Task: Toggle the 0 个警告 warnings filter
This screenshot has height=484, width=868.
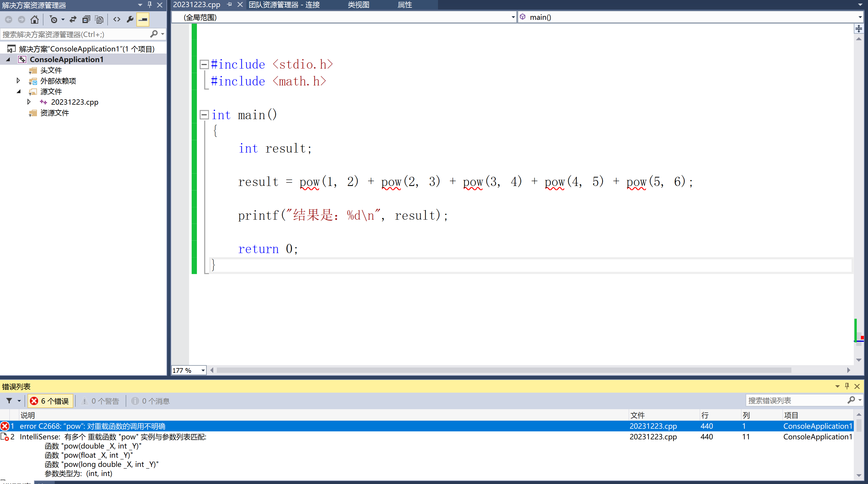Action: (101, 401)
